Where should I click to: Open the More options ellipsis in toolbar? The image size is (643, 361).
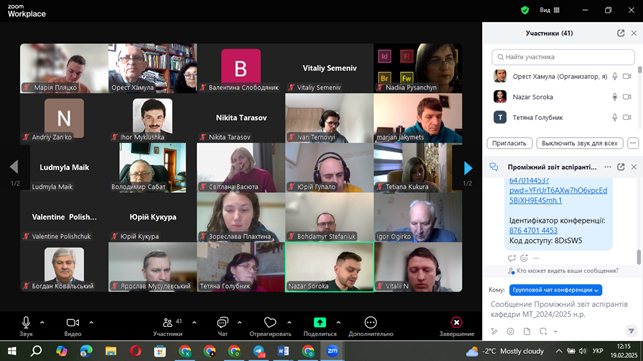pyautogui.click(x=370, y=323)
